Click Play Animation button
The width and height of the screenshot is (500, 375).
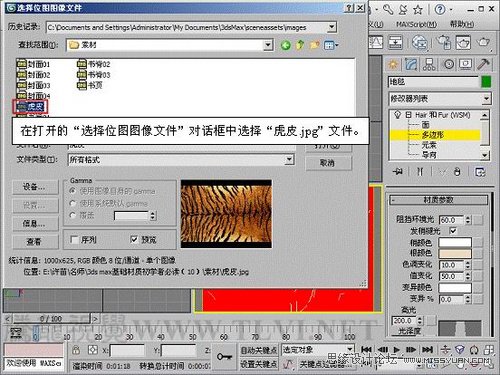396,349
